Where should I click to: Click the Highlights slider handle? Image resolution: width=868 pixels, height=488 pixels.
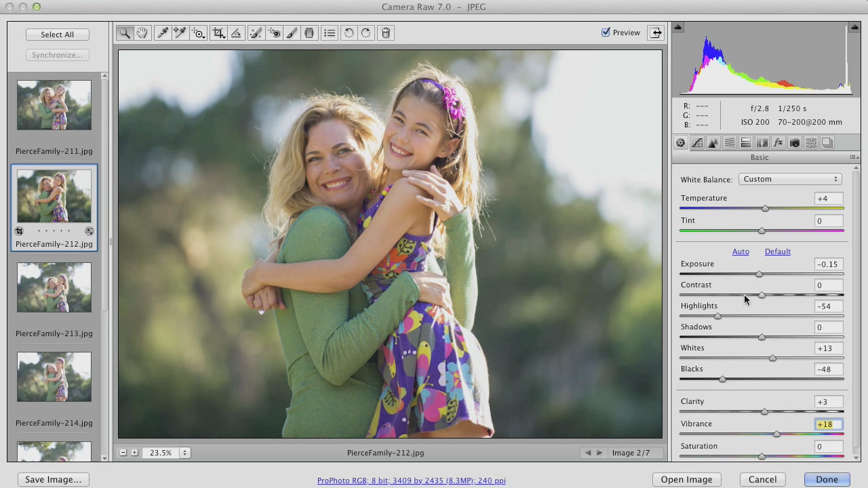click(717, 317)
